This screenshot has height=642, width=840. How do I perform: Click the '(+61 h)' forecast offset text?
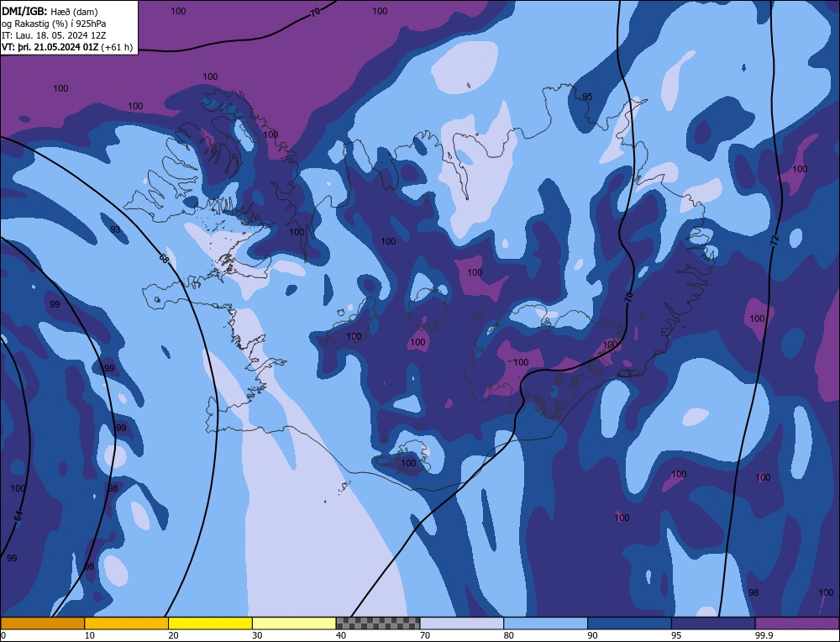click(x=117, y=47)
